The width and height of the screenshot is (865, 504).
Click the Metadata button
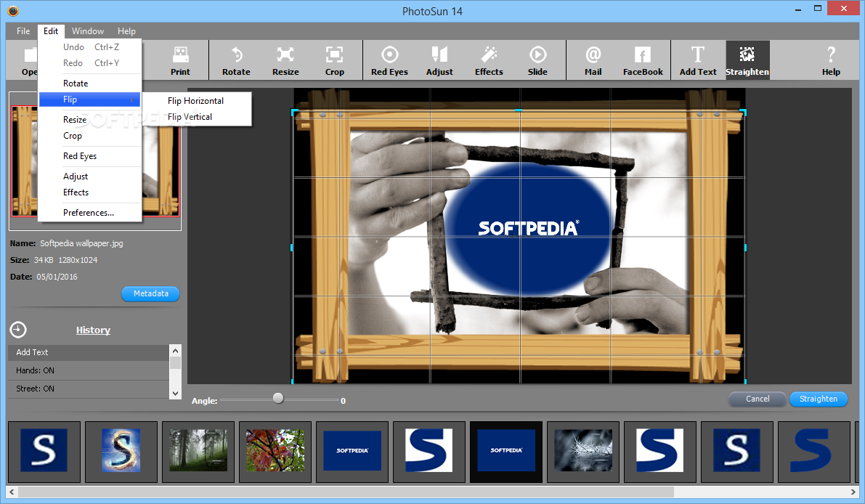(x=150, y=294)
